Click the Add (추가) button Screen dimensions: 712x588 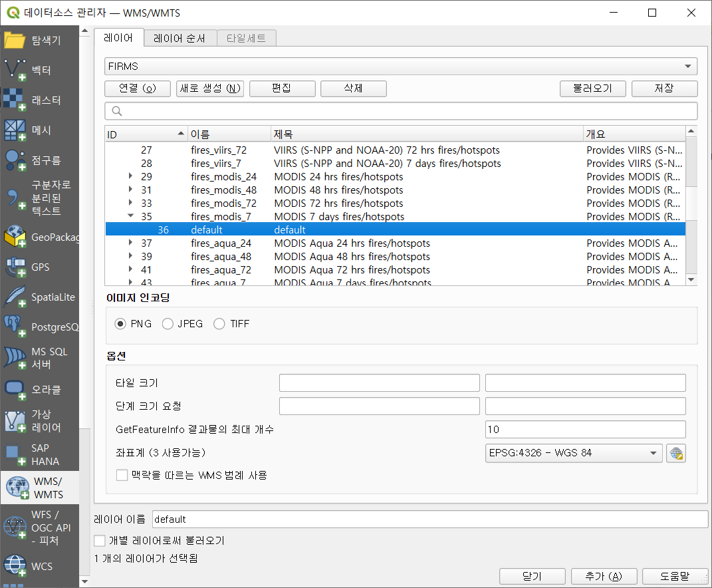[604, 576]
